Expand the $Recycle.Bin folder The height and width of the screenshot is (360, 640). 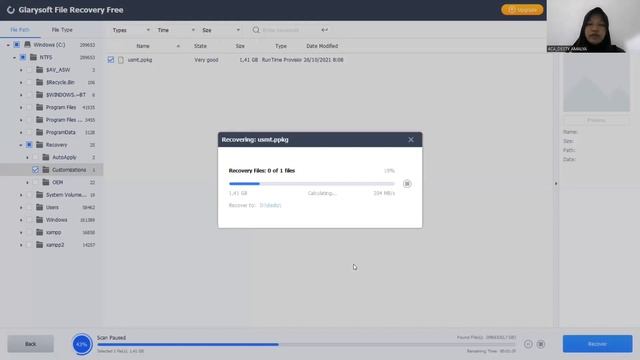(21, 82)
